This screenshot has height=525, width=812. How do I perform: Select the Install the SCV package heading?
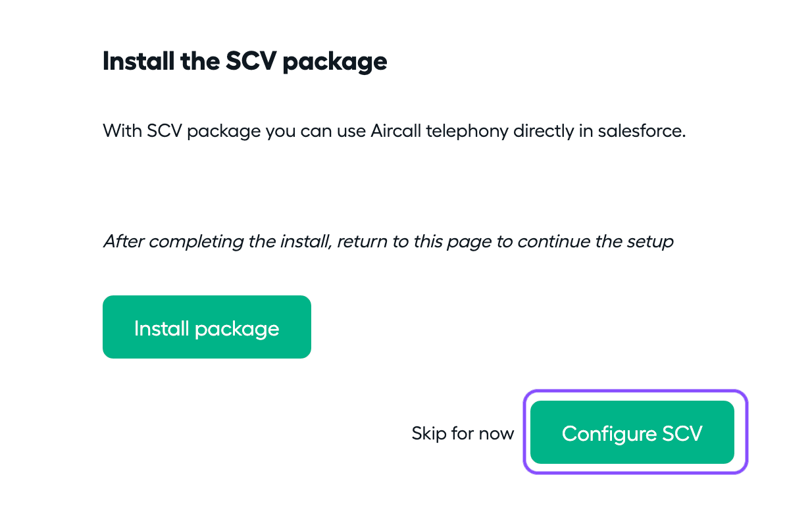tap(244, 61)
